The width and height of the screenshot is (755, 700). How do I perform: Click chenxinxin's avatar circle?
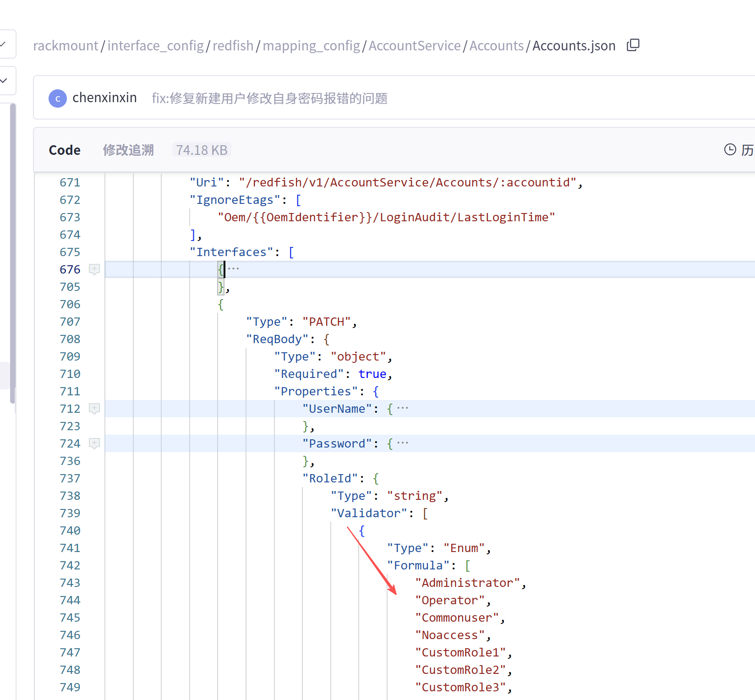click(x=58, y=98)
